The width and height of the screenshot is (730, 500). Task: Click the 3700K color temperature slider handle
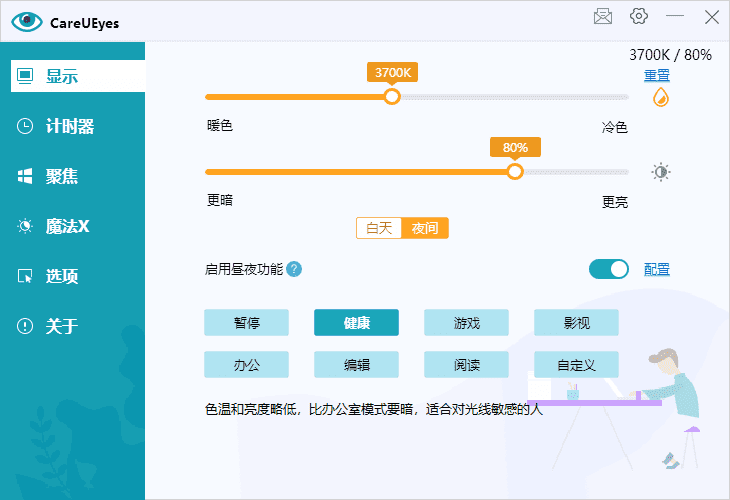(392, 96)
